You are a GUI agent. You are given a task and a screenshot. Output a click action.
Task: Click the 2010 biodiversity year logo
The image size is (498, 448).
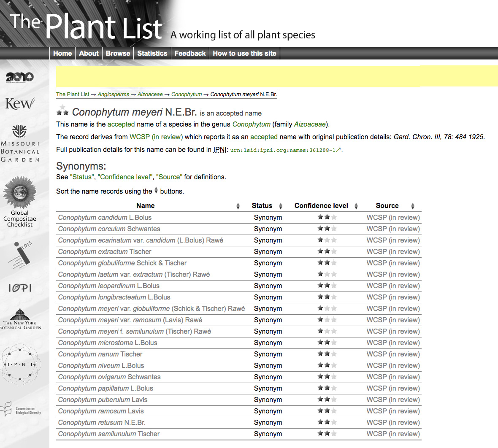19,77
